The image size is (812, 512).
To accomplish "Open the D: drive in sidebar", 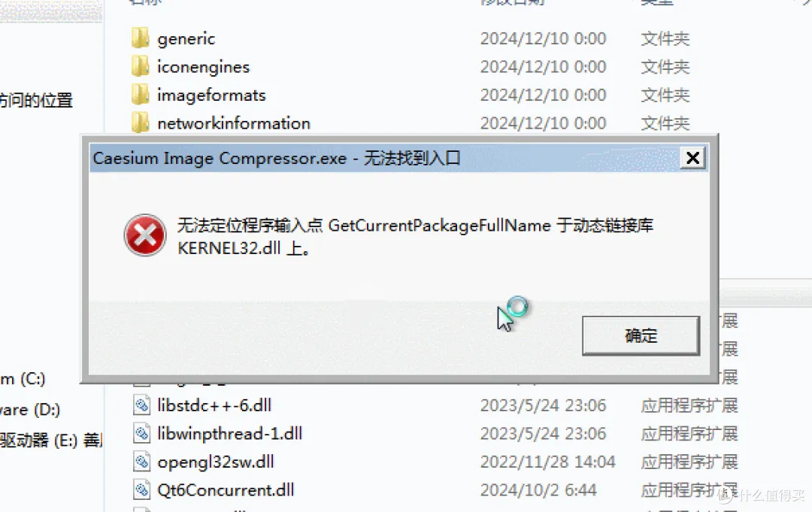I will point(30,410).
